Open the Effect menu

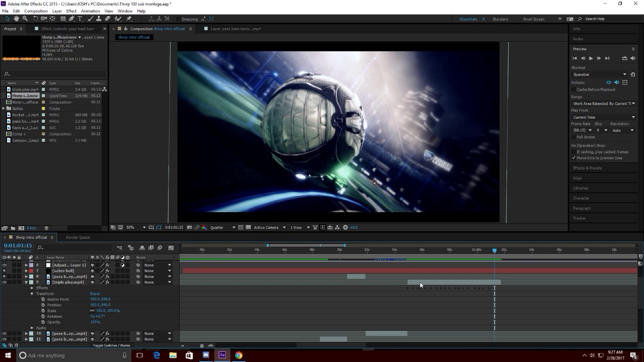click(71, 11)
